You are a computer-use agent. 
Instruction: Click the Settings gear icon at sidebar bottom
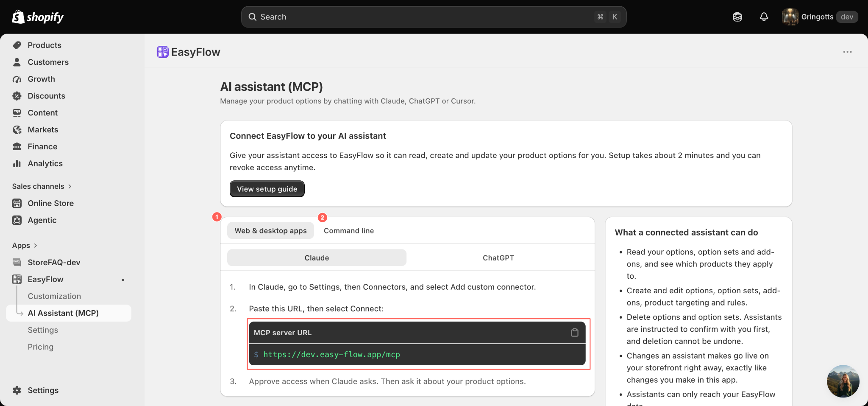[17, 390]
